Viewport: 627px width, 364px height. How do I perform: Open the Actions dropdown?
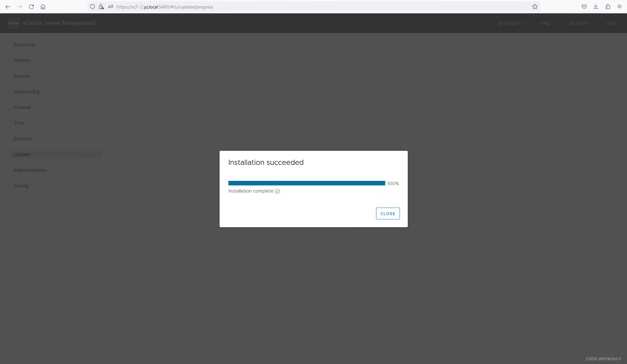580,23
